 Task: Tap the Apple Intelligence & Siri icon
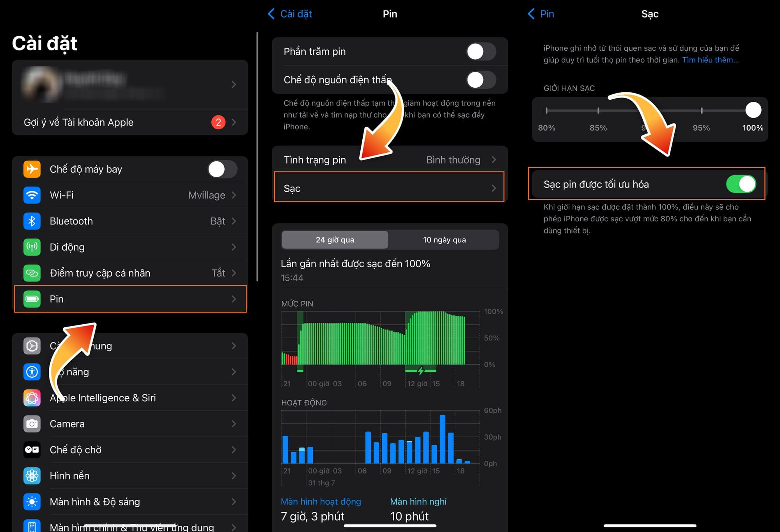click(32, 398)
